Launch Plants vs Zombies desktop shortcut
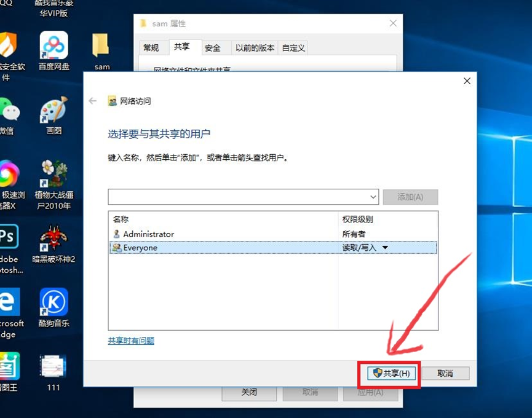Viewport: 532px width, 418px height. (x=54, y=173)
